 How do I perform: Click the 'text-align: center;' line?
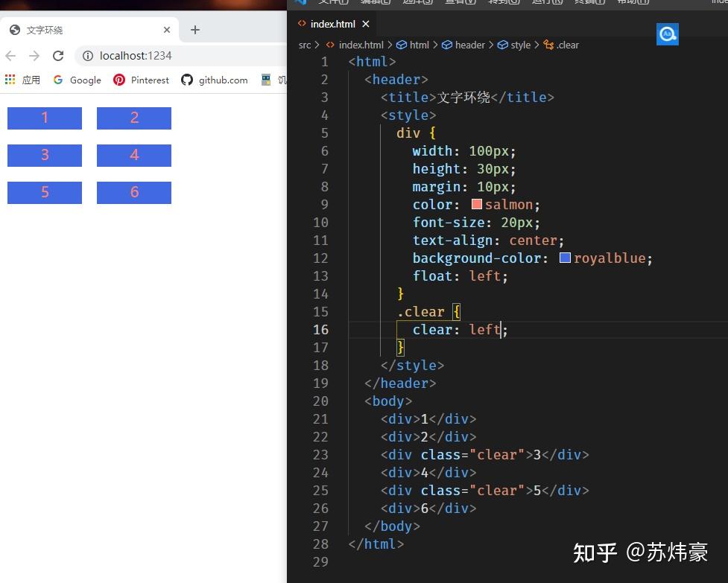pos(488,240)
